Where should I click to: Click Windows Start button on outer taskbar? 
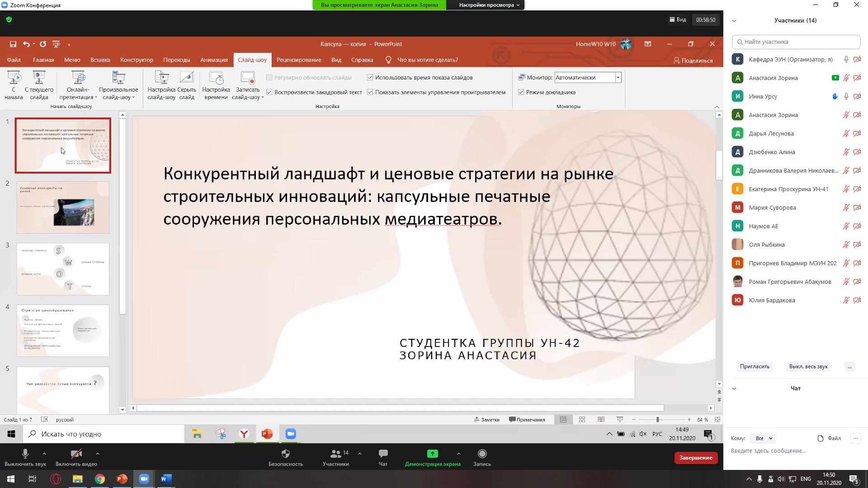pos(10,479)
